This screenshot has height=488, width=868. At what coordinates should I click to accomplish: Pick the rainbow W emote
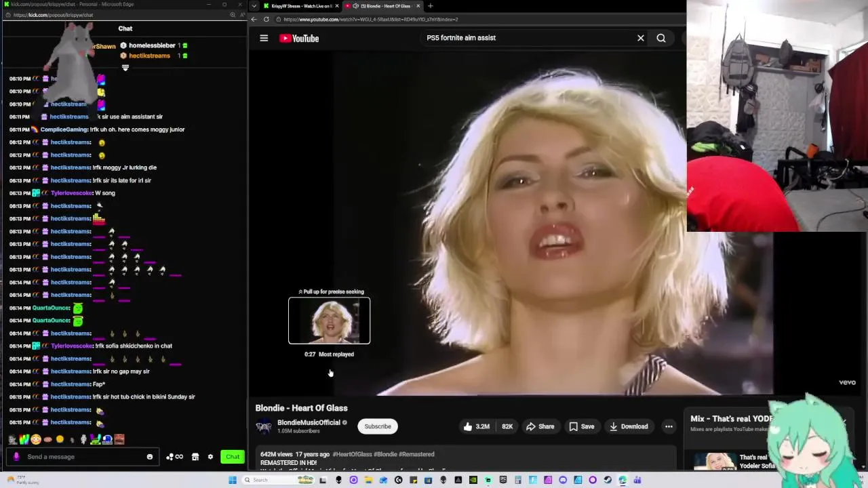(24, 439)
